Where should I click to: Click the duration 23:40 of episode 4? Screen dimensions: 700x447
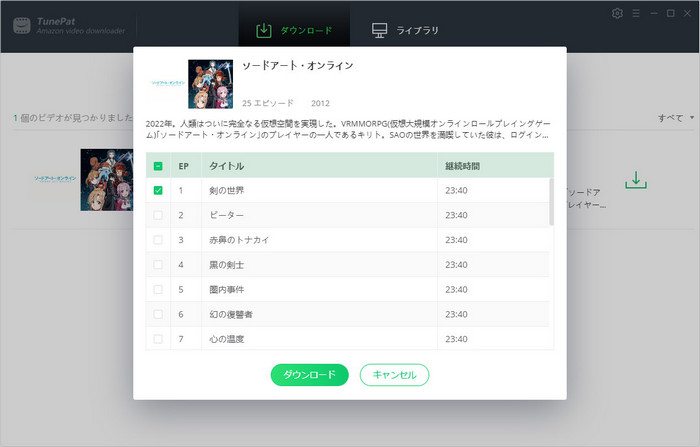point(456,265)
